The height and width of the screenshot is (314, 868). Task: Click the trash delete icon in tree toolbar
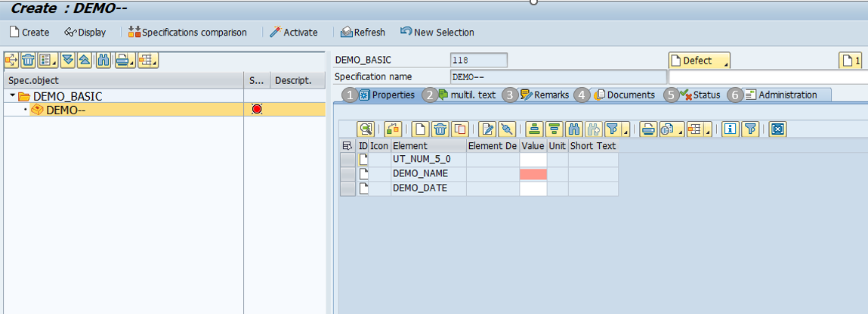pos(28,61)
